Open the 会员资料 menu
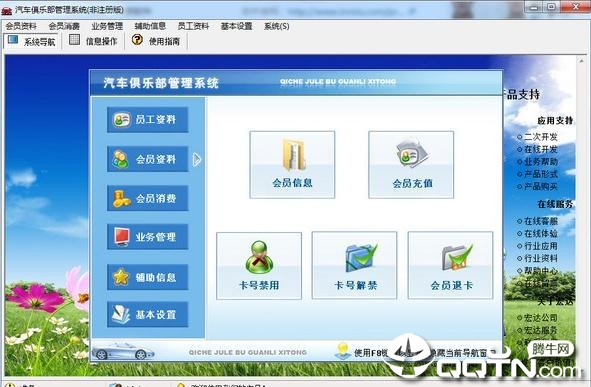 point(21,26)
